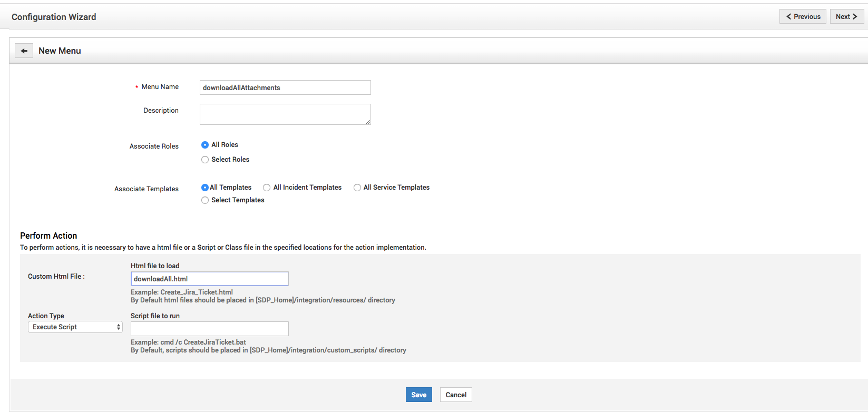Image resolution: width=868 pixels, height=412 pixels.
Task: Click the Perform Action section heading
Action: (x=48, y=236)
